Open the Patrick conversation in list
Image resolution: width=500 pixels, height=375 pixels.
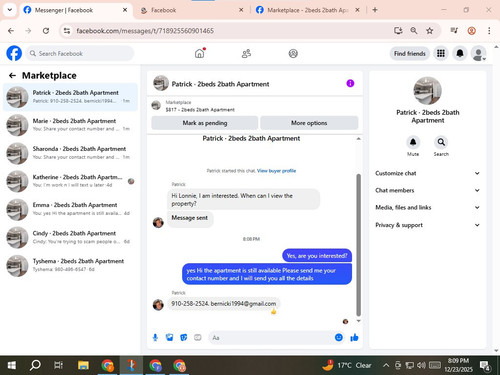[x=70, y=97]
